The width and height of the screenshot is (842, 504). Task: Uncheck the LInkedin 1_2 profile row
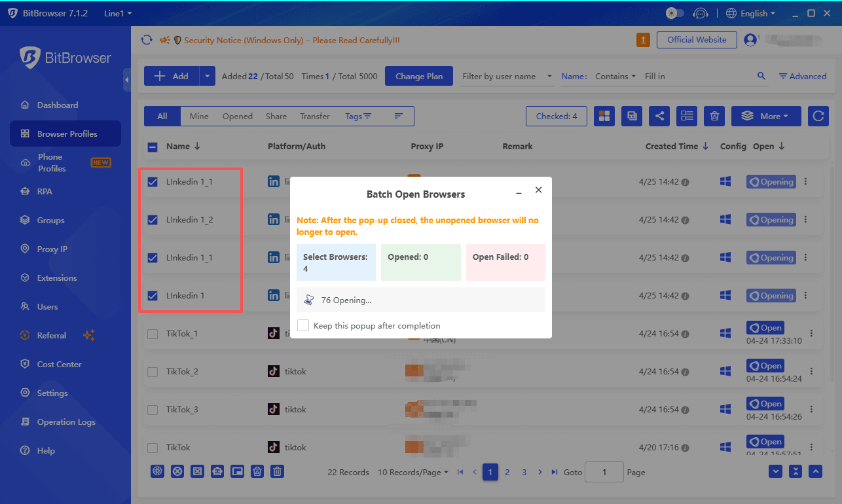point(152,220)
